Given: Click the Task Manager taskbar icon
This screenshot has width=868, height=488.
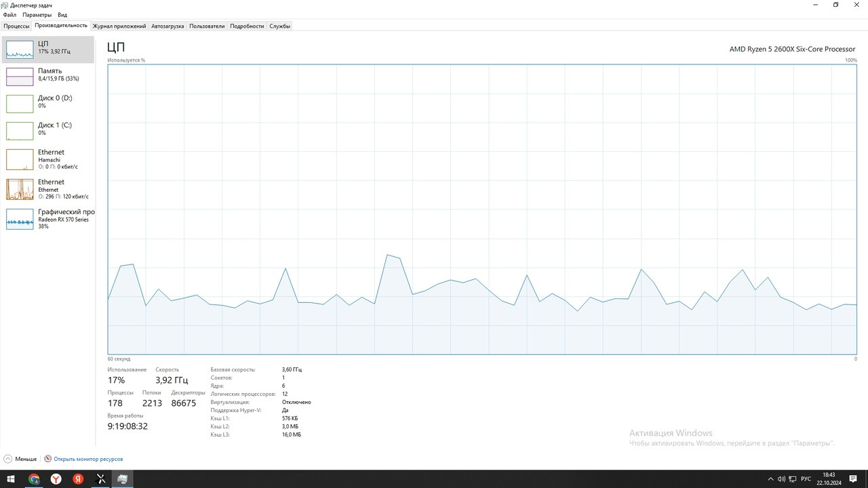Looking at the screenshot, I should 123,479.
